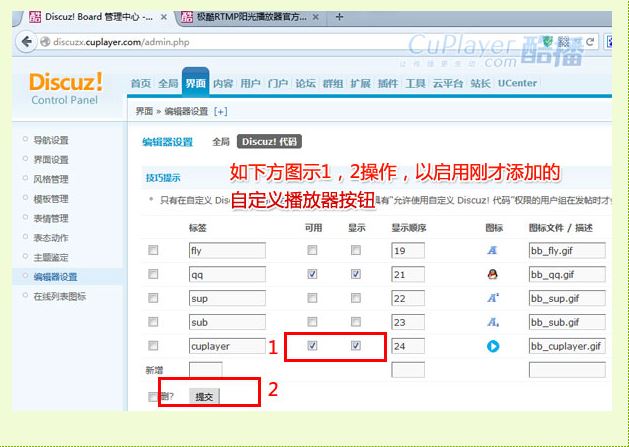Click the bb_fly.gif icon file field
The width and height of the screenshot is (629, 447).
pos(567,250)
